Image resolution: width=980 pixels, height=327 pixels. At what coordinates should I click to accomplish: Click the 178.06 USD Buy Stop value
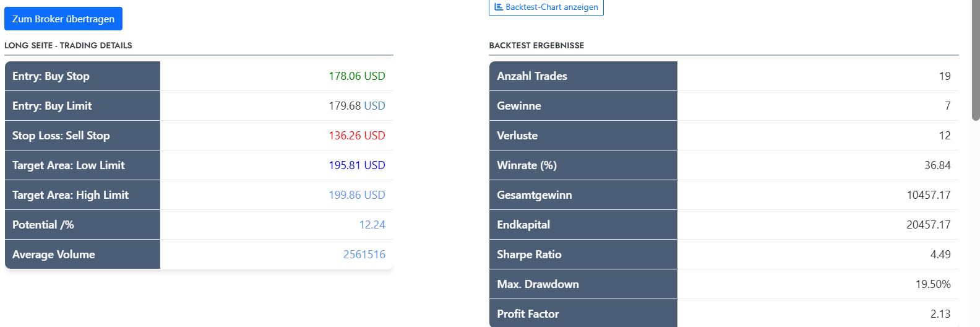click(356, 76)
